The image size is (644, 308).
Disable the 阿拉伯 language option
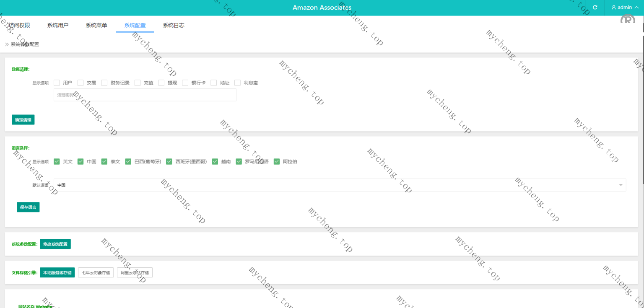tap(277, 162)
